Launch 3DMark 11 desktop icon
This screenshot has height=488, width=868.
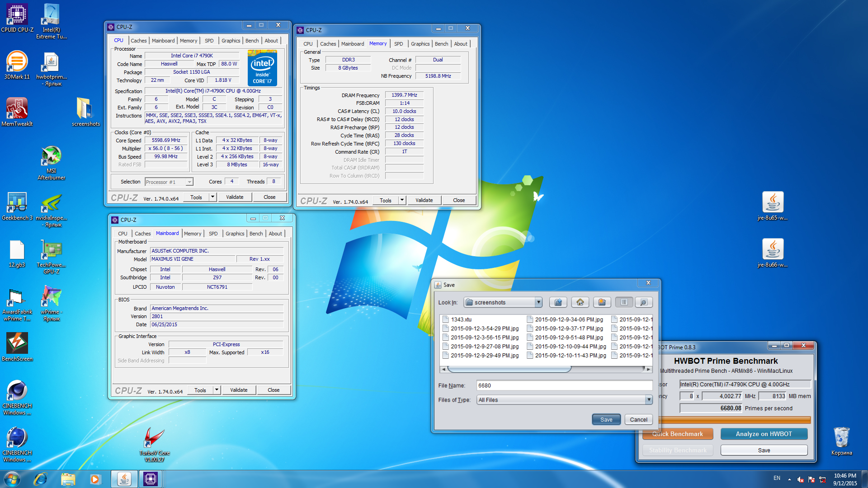[x=17, y=66]
